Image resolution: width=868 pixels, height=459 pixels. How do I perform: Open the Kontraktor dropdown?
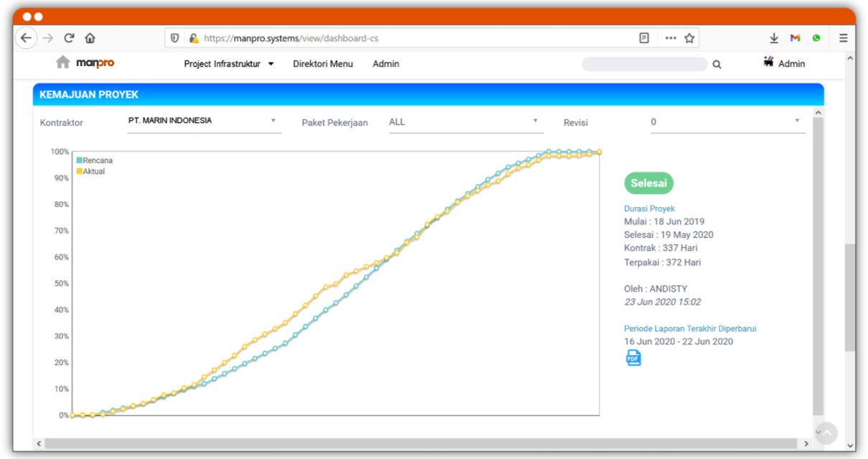[203, 121]
